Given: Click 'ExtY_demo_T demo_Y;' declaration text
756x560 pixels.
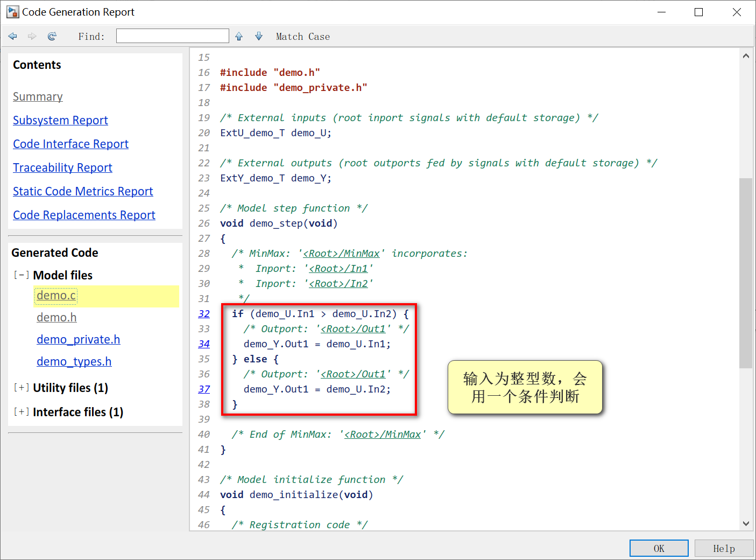Looking at the screenshot, I should [275, 178].
